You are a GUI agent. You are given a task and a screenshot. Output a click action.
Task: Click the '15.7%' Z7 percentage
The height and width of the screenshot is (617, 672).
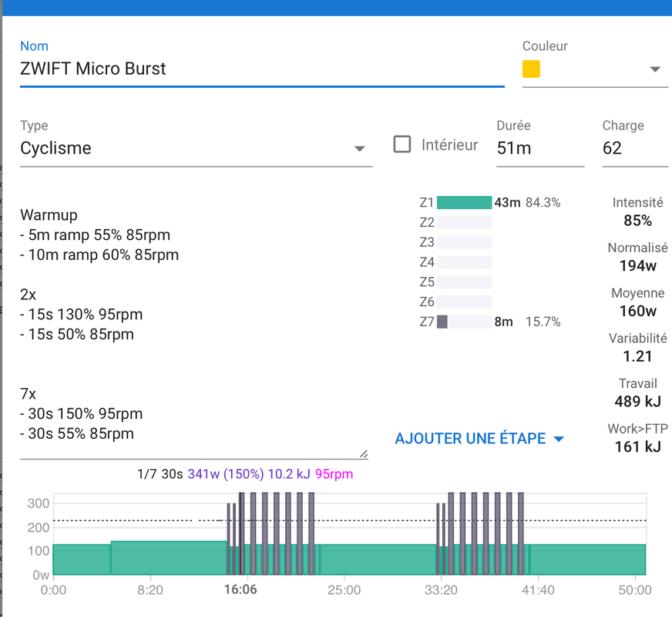pyautogui.click(x=543, y=322)
